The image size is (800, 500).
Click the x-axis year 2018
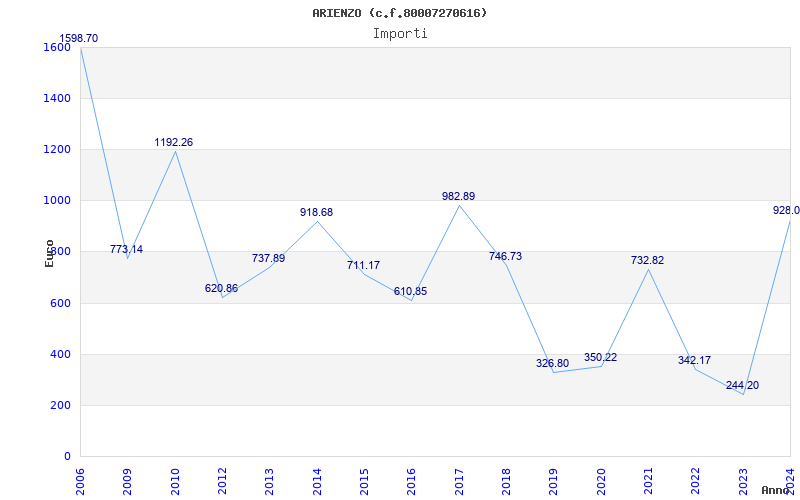click(x=506, y=482)
